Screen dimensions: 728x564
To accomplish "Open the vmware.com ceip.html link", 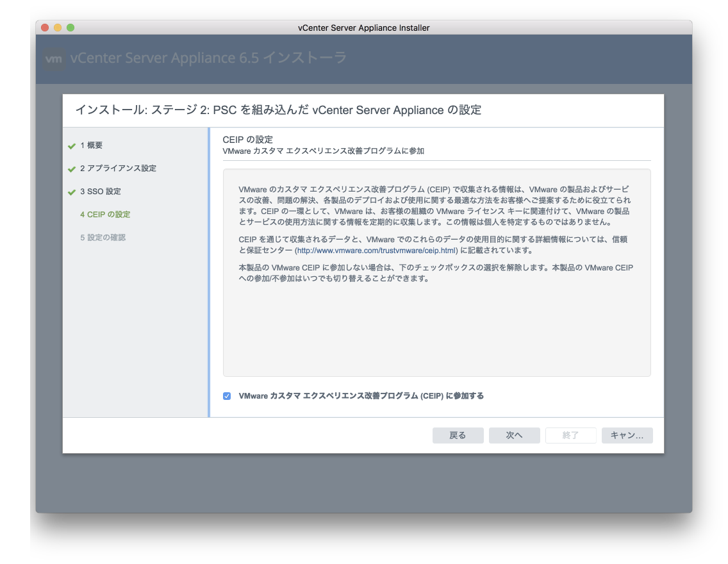I will click(x=376, y=251).
